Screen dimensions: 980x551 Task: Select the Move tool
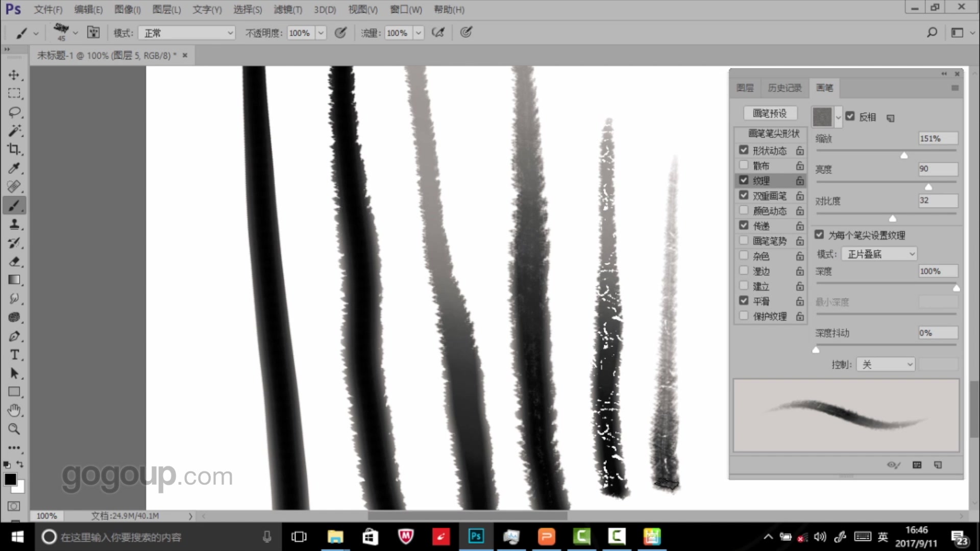point(14,75)
